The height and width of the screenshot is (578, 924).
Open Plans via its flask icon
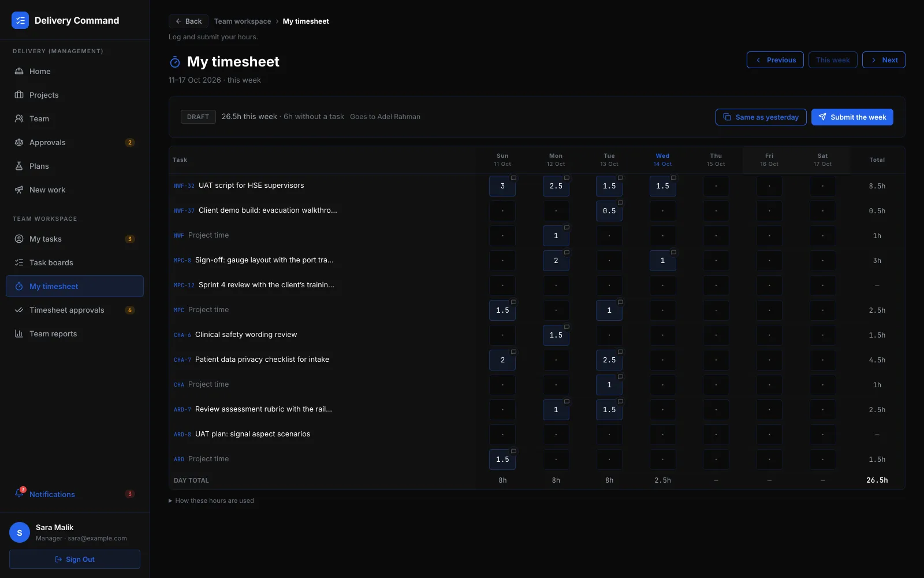(19, 166)
